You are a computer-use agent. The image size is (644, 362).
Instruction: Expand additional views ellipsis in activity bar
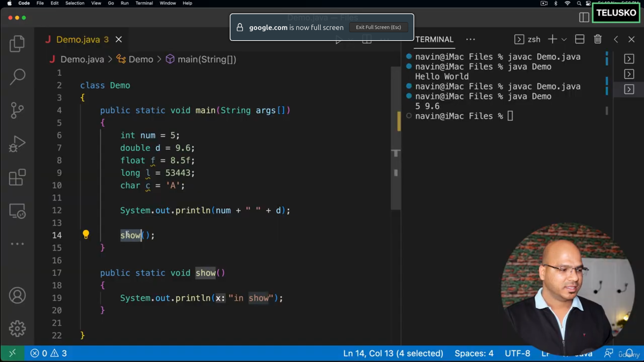point(17,244)
